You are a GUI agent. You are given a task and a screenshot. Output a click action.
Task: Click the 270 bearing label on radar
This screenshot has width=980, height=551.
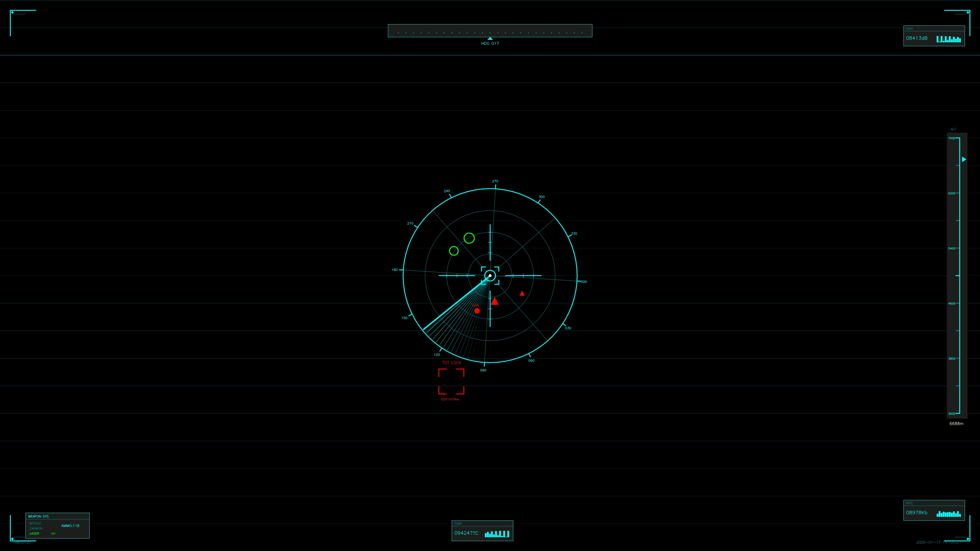(495, 181)
